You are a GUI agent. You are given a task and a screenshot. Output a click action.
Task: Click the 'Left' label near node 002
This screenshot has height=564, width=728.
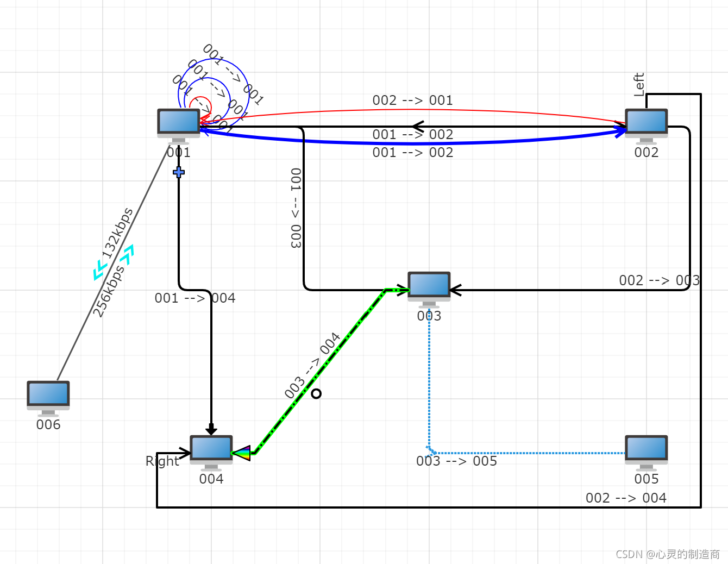639,85
